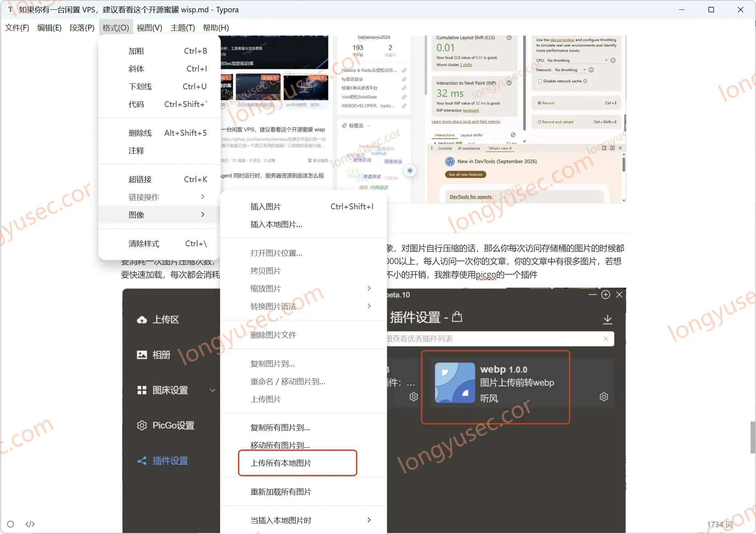Viewport: 756px width, 534px height.
Task: Choose 清除样式 from the format menu
Action: pyautogui.click(x=159, y=244)
